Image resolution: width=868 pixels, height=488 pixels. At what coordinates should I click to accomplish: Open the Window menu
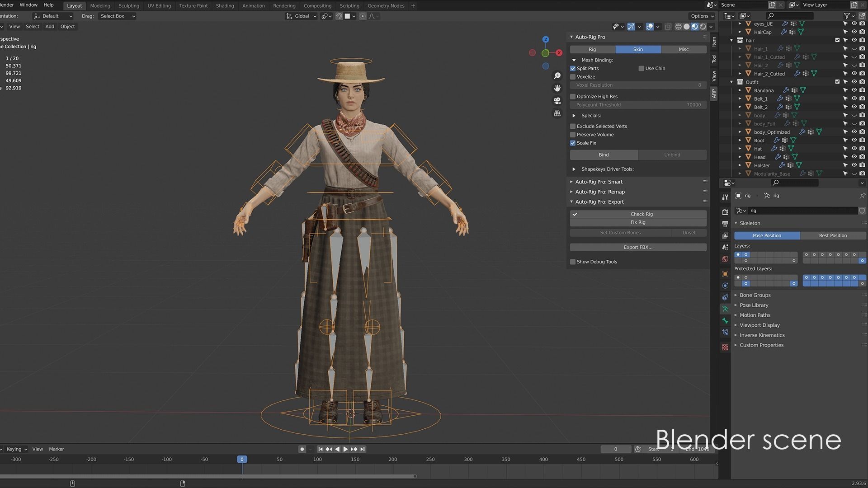click(x=28, y=5)
